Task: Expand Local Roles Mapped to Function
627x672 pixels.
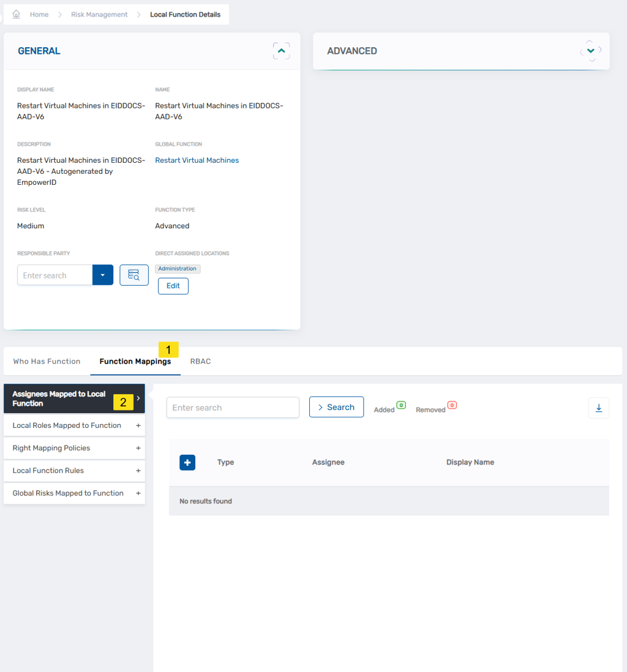Action: (74, 425)
